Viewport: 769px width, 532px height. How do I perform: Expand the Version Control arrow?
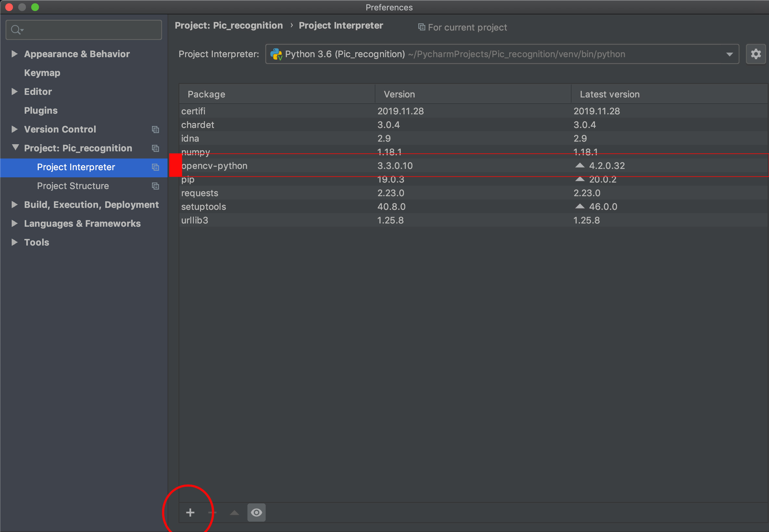14,129
